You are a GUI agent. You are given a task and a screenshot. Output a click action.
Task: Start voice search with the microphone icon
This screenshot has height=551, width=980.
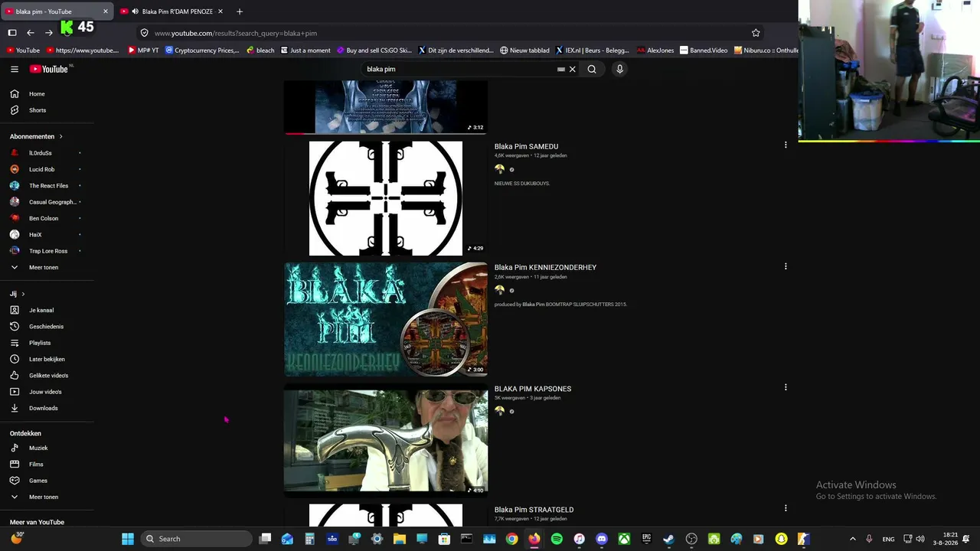619,69
